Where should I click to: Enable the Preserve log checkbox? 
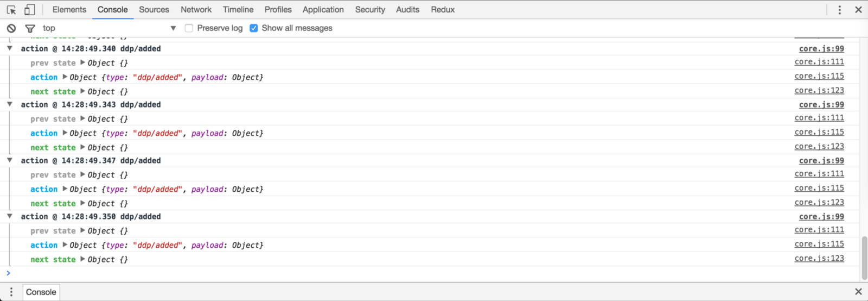[x=189, y=28]
